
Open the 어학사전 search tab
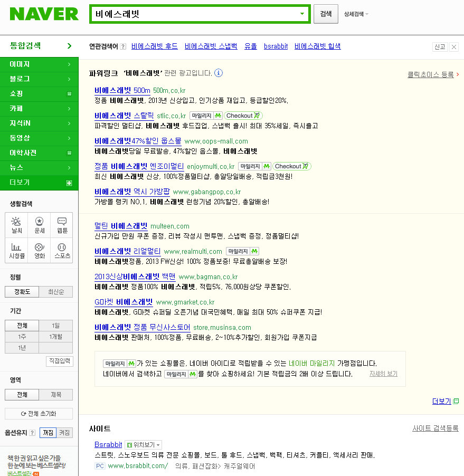[39, 153]
